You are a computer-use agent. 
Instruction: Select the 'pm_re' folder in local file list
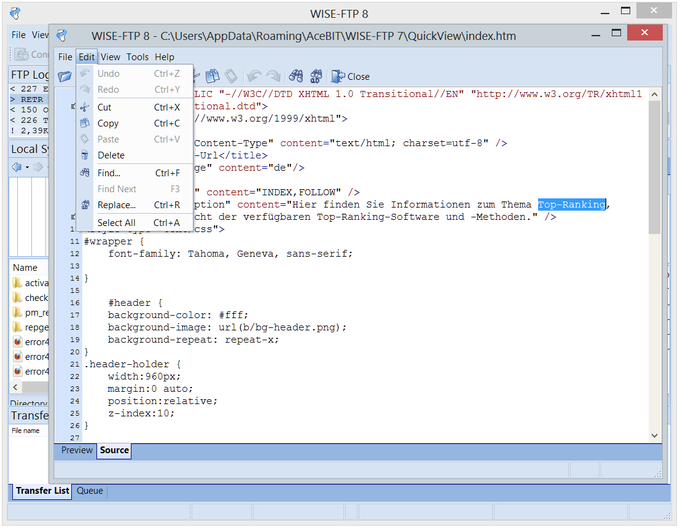pyautogui.click(x=30, y=312)
